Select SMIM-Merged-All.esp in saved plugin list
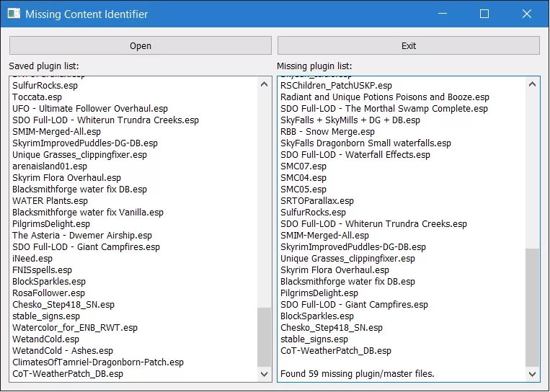The height and width of the screenshot is (392, 550). coord(56,132)
